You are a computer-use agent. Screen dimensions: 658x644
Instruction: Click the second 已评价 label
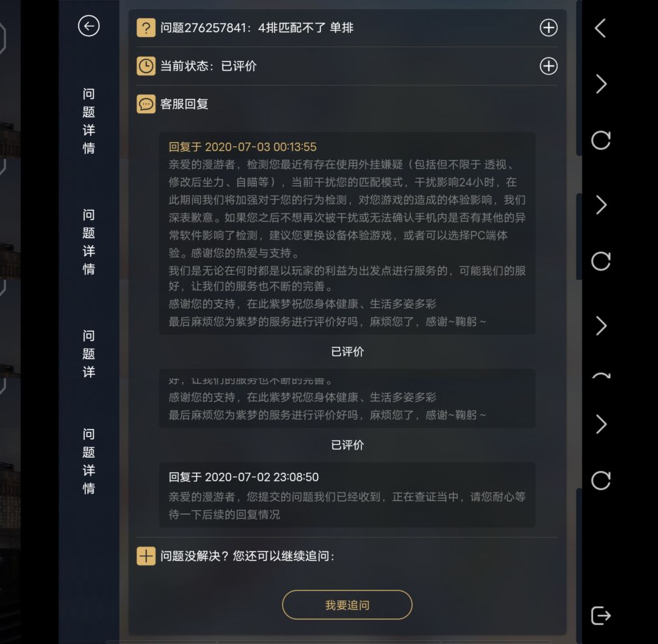[x=347, y=445]
